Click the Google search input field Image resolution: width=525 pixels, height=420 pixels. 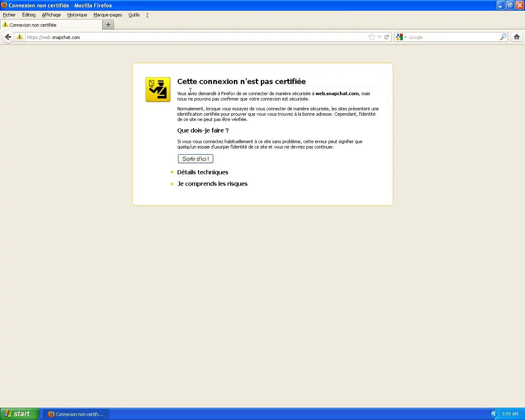453,37
